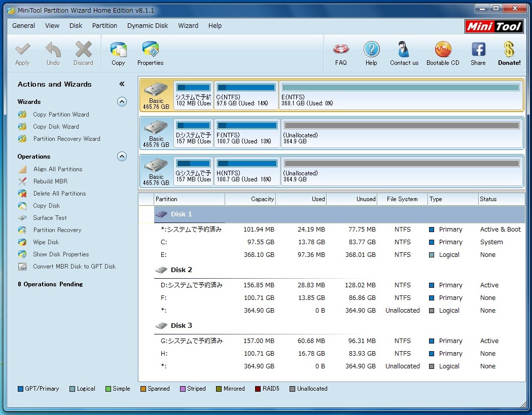The height and width of the screenshot is (415, 532).
Task: Open the General menu
Action: click(23, 26)
